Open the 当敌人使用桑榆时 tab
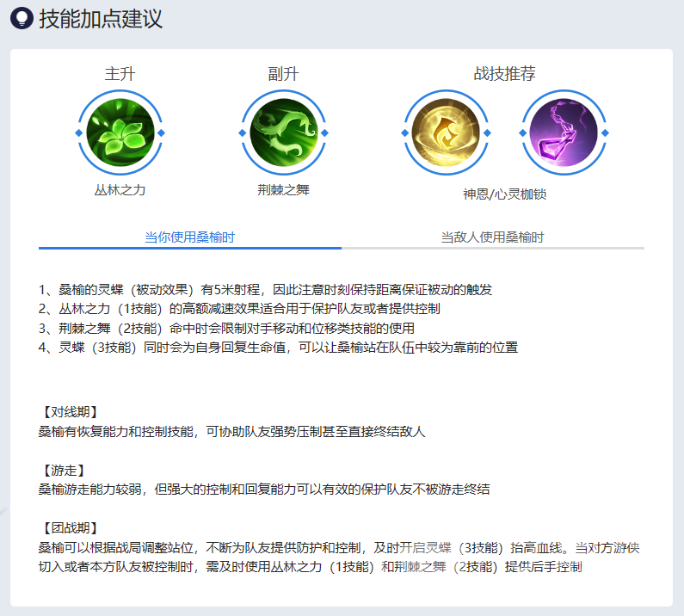684x616 pixels. 492,237
